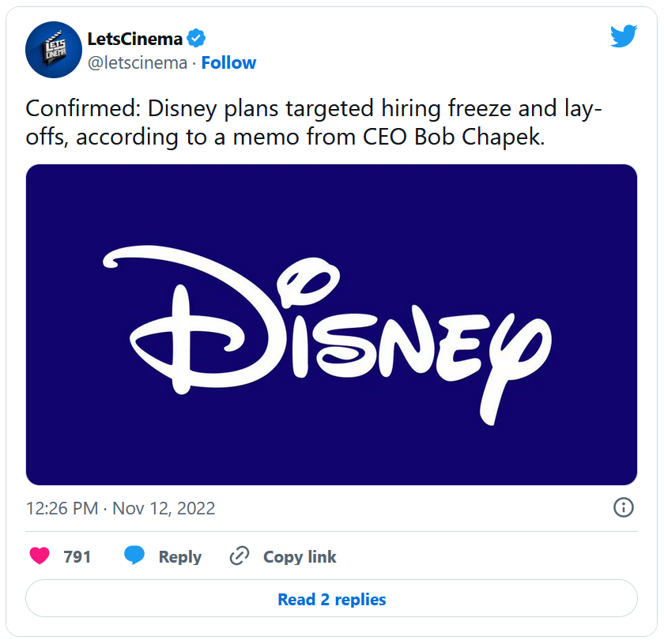Click the chain link copy icon
This screenshot has width=664, height=644.
point(239,556)
